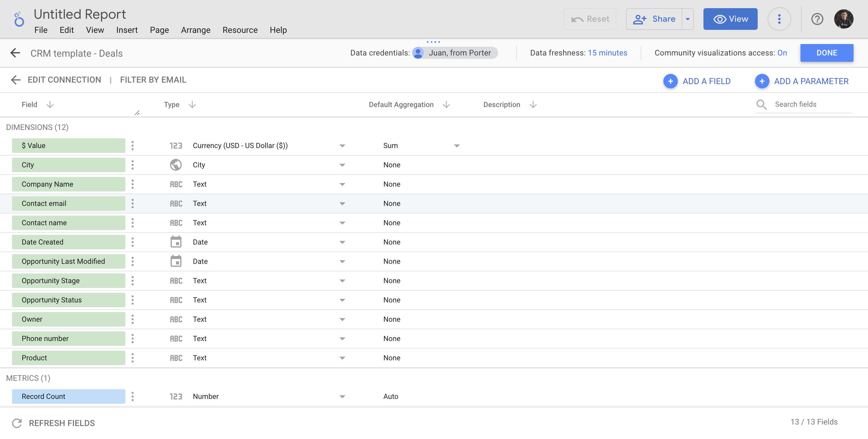868x439 pixels.
Task: Click the Refresh Fields icon
Action: tap(17, 422)
